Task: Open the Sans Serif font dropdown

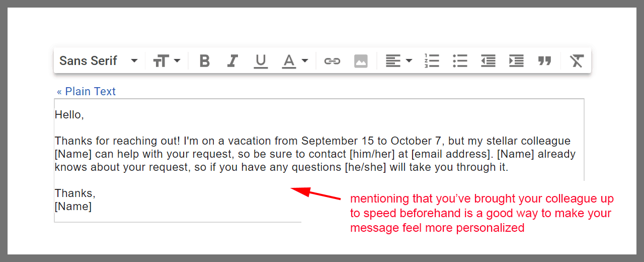Action: click(x=99, y=61)
